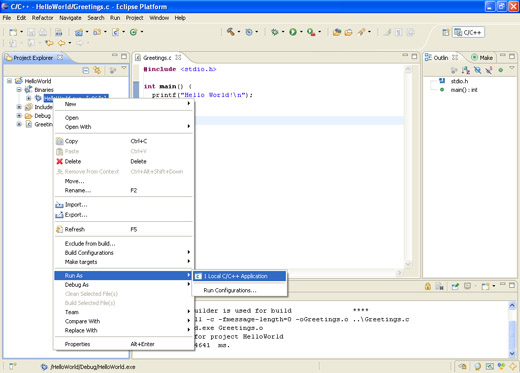Viewport: 520px width, 373px height.
Task: Click the Scroll Lock icon in Console
Action: [428, 286]
